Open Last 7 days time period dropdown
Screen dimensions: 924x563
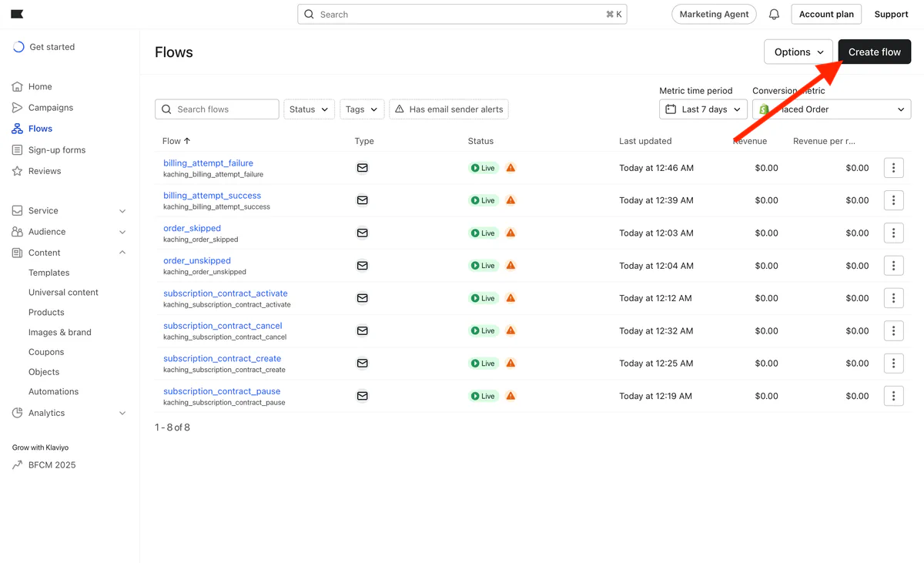click(703, 109)
